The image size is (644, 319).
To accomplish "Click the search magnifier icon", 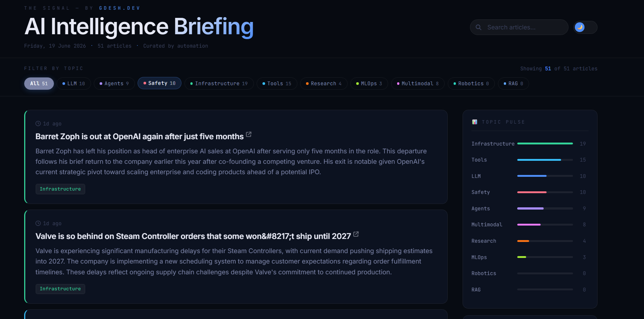I will 479,27.
